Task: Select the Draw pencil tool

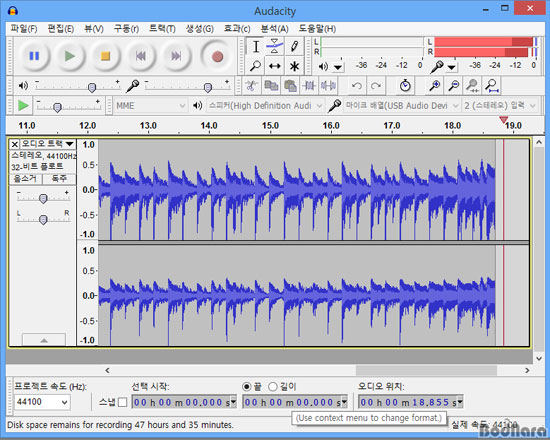Action: 294,46
